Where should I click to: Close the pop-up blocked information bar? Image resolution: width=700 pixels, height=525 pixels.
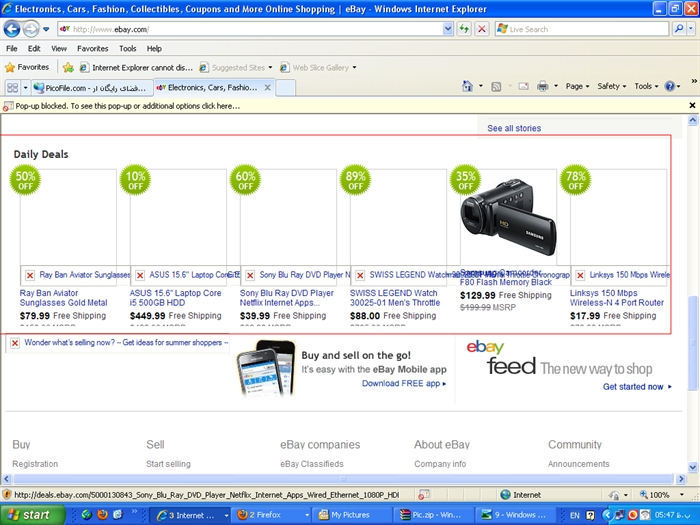(692, 106)
